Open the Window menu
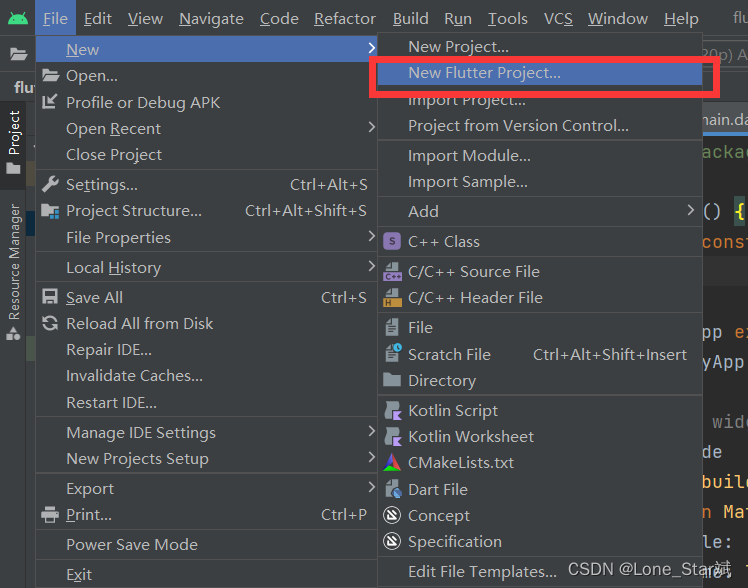The width and height of the screenshot is (748, 588). [618, 19]
